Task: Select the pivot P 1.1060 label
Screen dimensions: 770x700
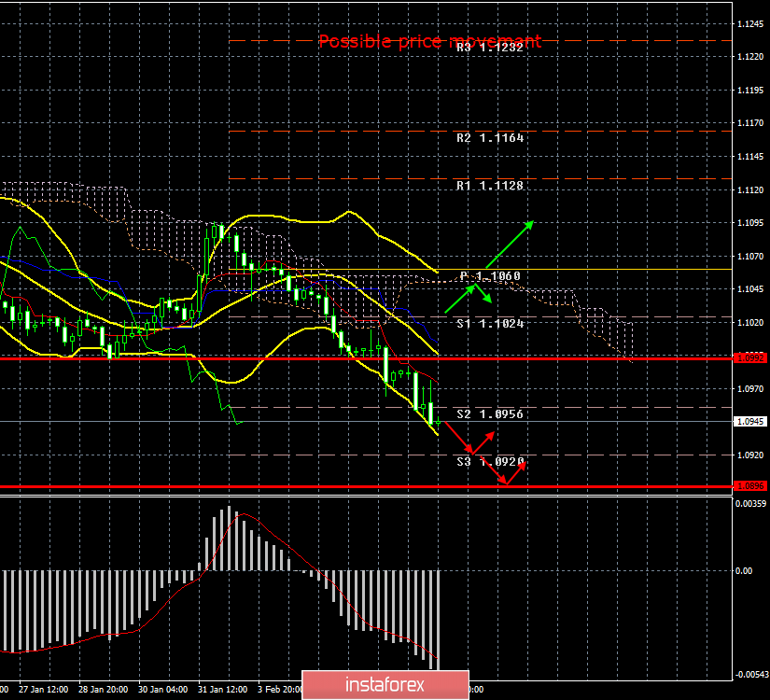Action: tap(490, 276)
